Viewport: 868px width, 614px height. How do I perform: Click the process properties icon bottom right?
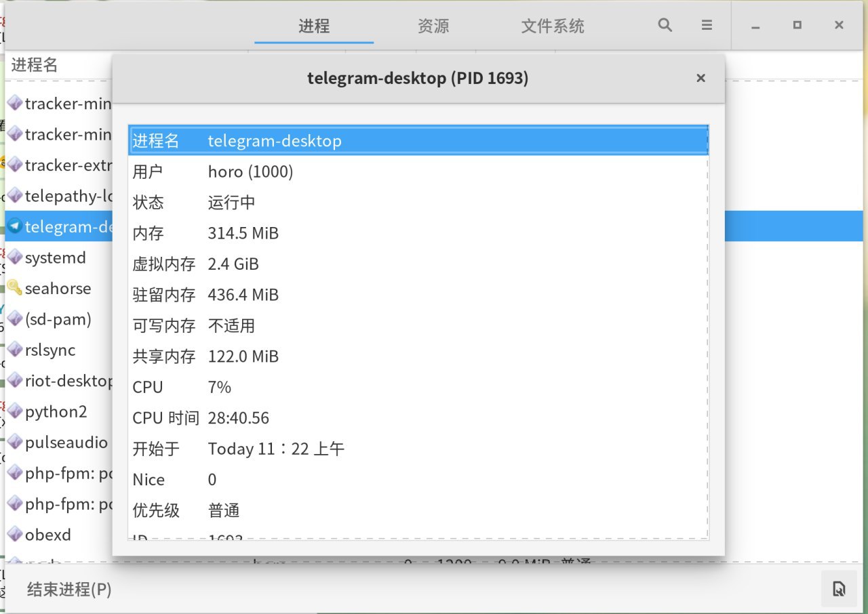839,589
